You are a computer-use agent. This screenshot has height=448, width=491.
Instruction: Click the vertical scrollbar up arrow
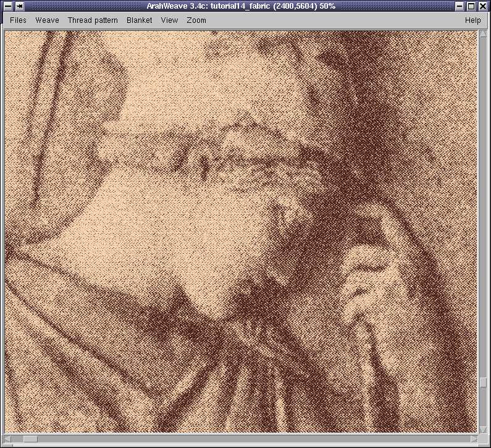pyautogui.click(x=483, y=33)
